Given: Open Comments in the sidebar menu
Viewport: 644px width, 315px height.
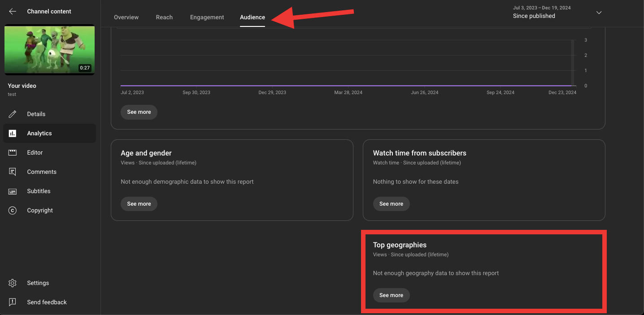Looking at the screenshot, I should pyautogui.click(x=42, y=172).
